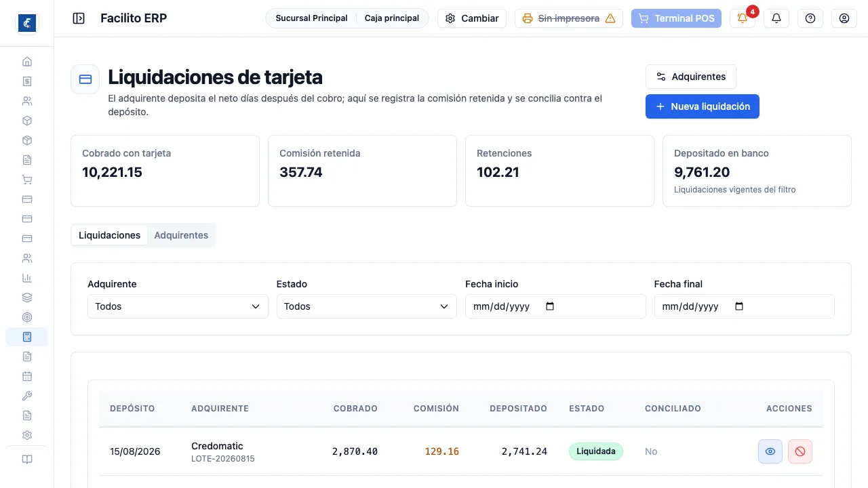
Task: Select the highlighted calculator sidebar icon
Action: pos(27,337)
